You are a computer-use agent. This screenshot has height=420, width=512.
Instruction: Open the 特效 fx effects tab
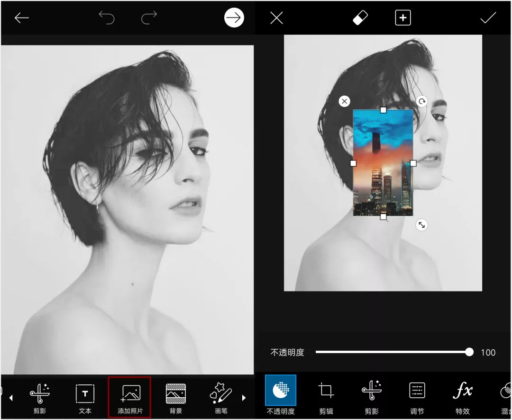pyautogui.click(x=462, y=396)
